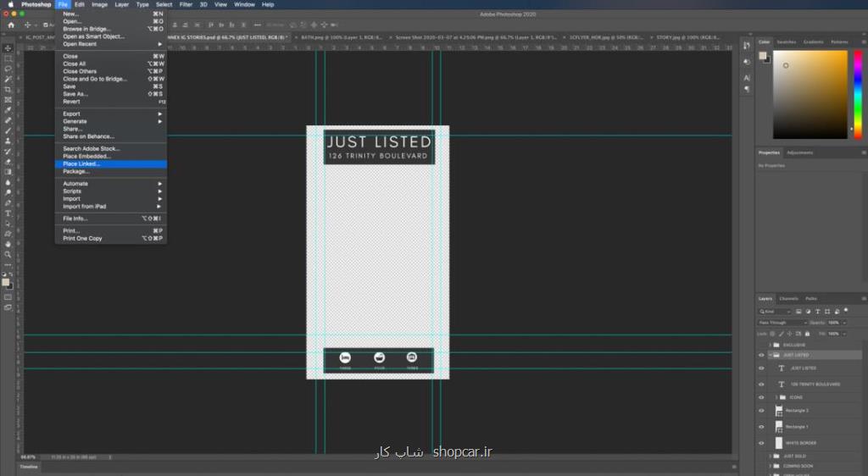Screen dimensions: 868x476
Task: Open the History panel icon
Action: pos(747,47)
